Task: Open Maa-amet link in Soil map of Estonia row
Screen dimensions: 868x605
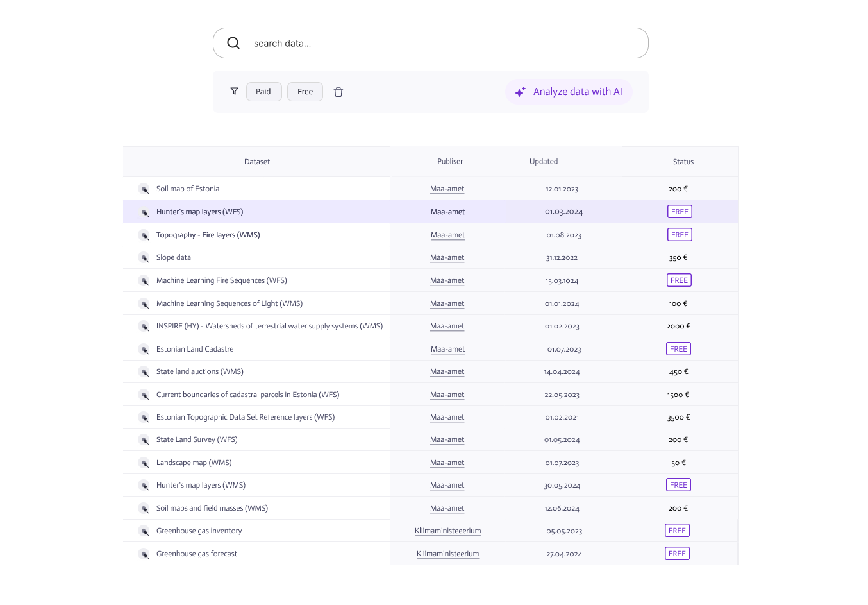Action: click(447, 189)
